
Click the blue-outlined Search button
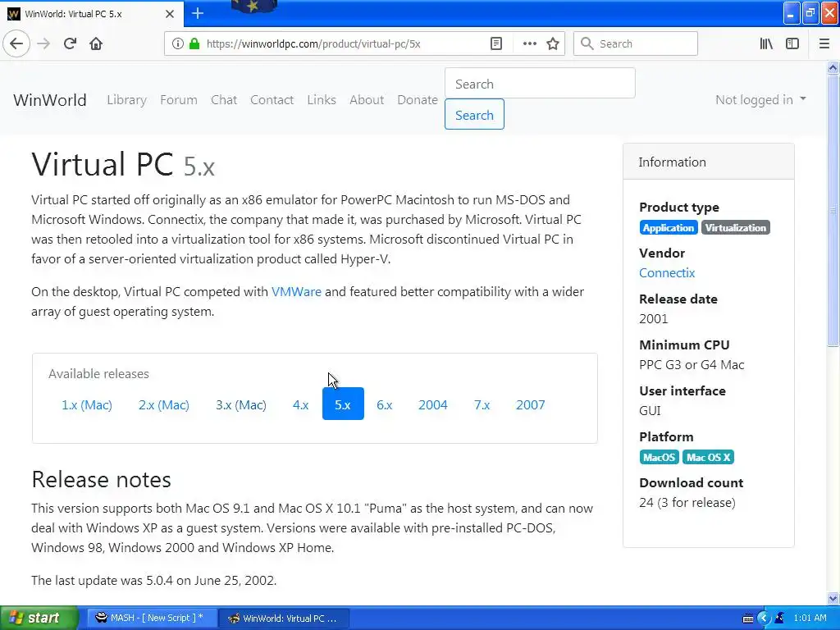(474, 115)
